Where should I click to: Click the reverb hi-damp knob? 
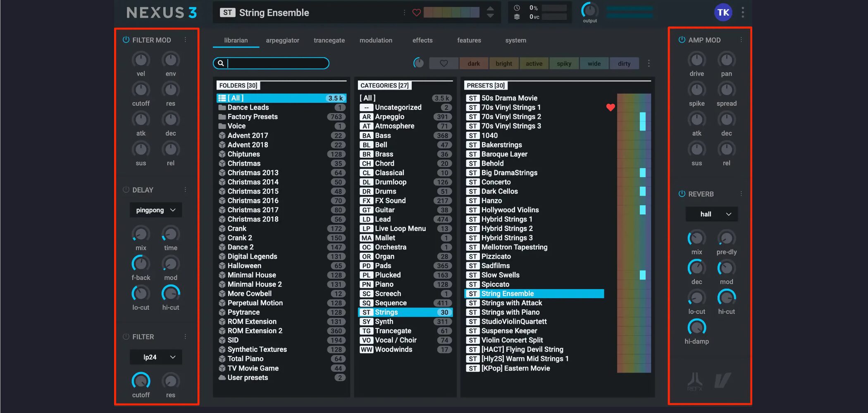[697, 328]
